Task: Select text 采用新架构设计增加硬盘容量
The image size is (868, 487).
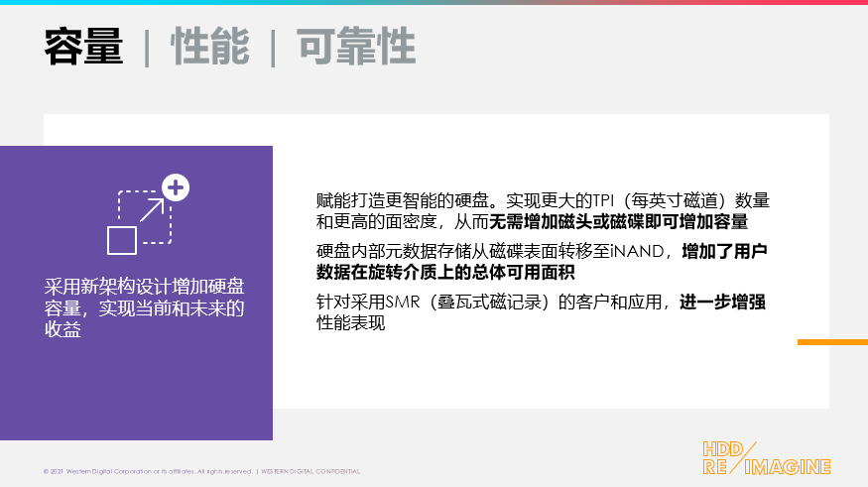Action: point(145,297)
